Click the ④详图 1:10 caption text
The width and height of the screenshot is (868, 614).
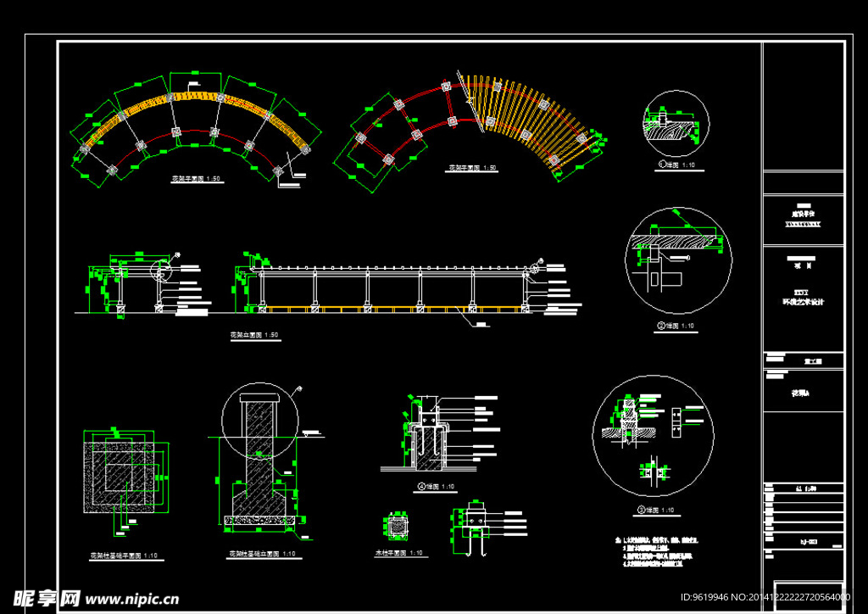(x=437, y=486)
